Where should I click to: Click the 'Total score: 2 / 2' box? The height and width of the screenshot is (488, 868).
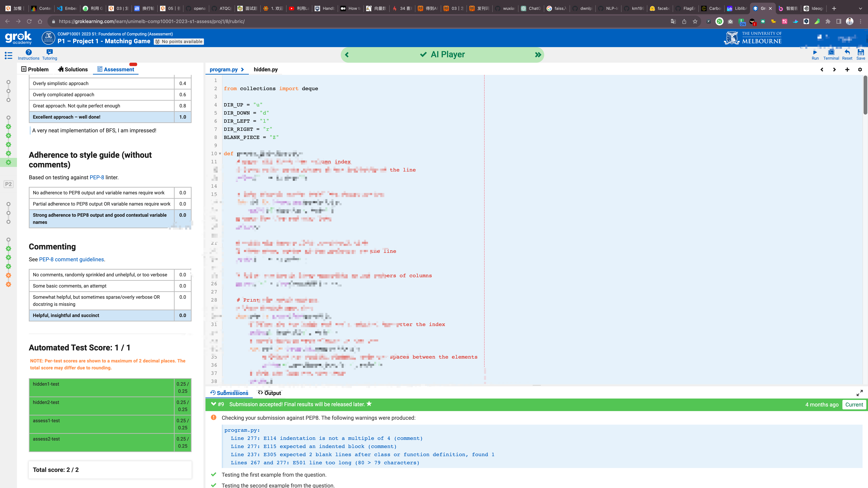pos(110,470)
